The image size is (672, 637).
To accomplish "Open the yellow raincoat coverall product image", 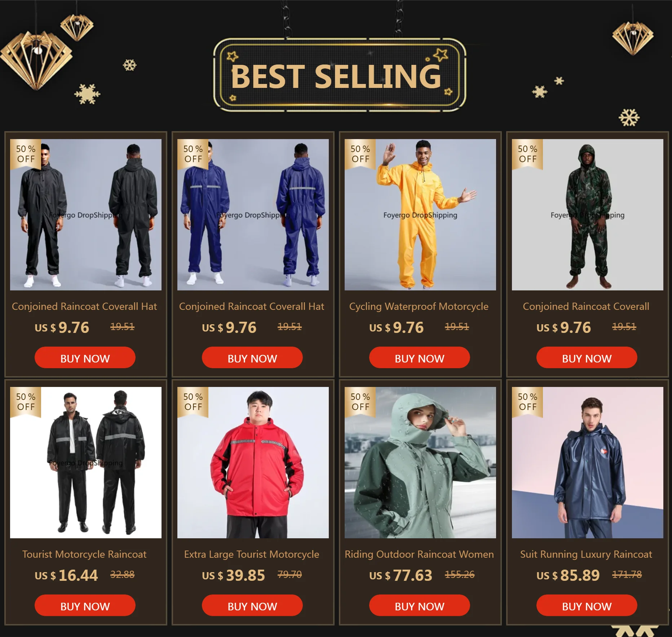I will pos(420,215).
